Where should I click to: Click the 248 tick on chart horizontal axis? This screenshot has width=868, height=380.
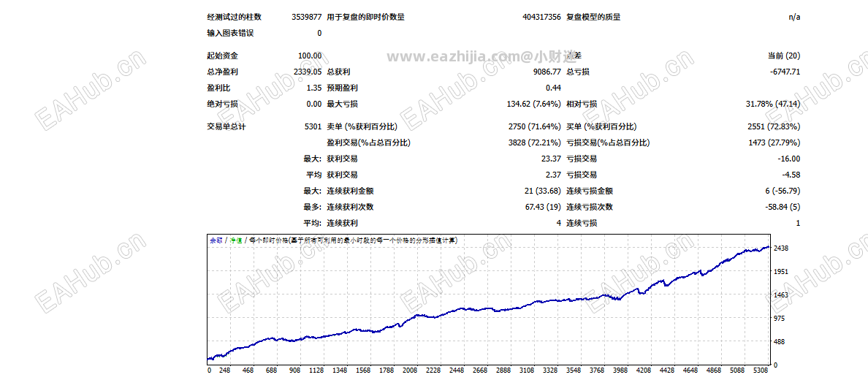224,370
